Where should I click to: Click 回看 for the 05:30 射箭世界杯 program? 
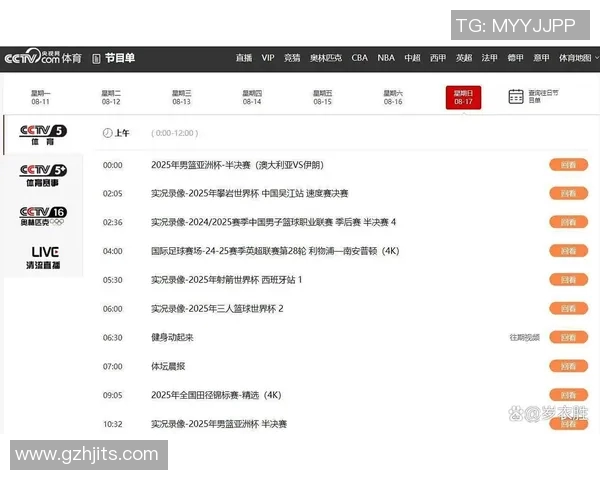tap(569, 280)
